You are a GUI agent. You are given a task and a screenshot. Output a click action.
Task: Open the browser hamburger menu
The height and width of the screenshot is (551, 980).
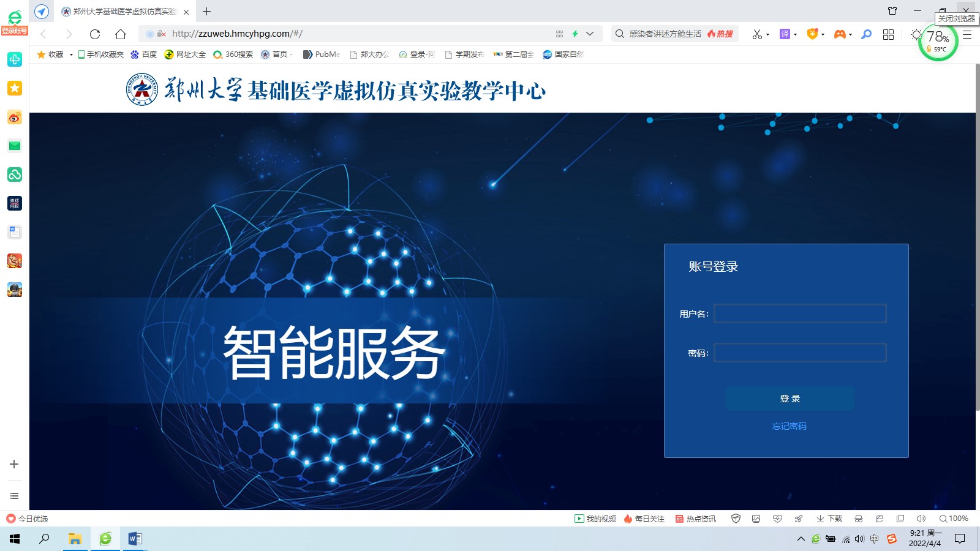pos(967,34)
